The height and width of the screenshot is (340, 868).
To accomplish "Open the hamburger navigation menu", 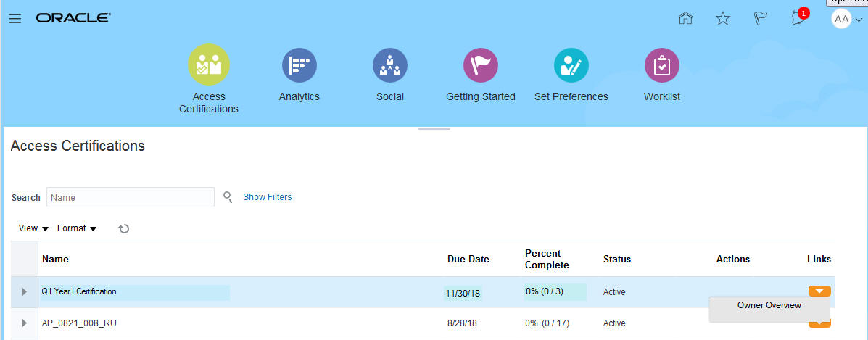I will click(x=15, y=18).
